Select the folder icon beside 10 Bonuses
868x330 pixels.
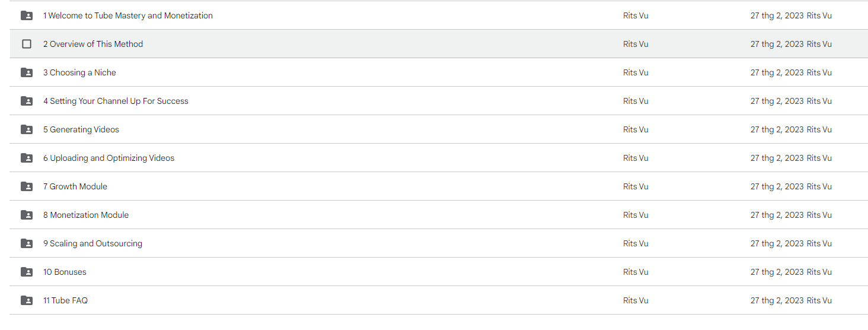tap(27, 272)
